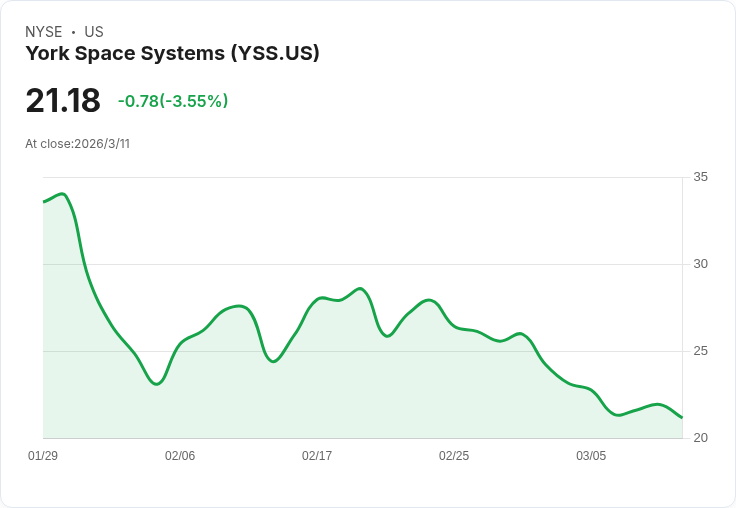
Task: Click the 30 value on the y-axis
Action: (701, 265)
